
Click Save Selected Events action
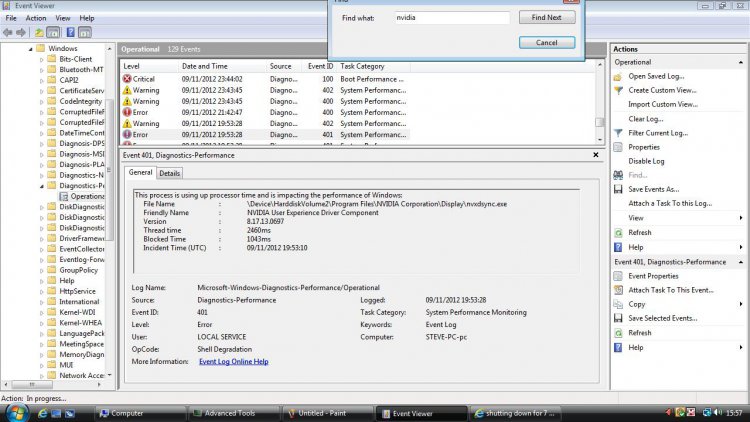click(x=662, y=318)
